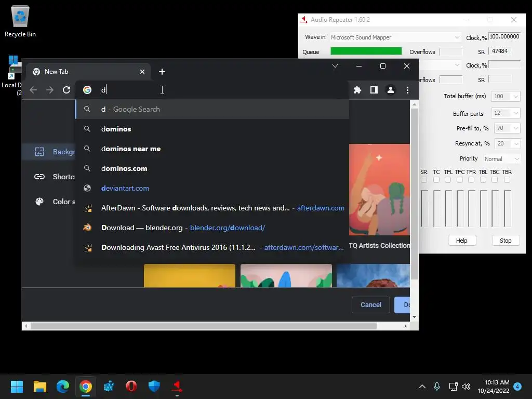Toggle the TBC checkbox
The height and width of the screenshot is (399, 532).
[495, 180]
